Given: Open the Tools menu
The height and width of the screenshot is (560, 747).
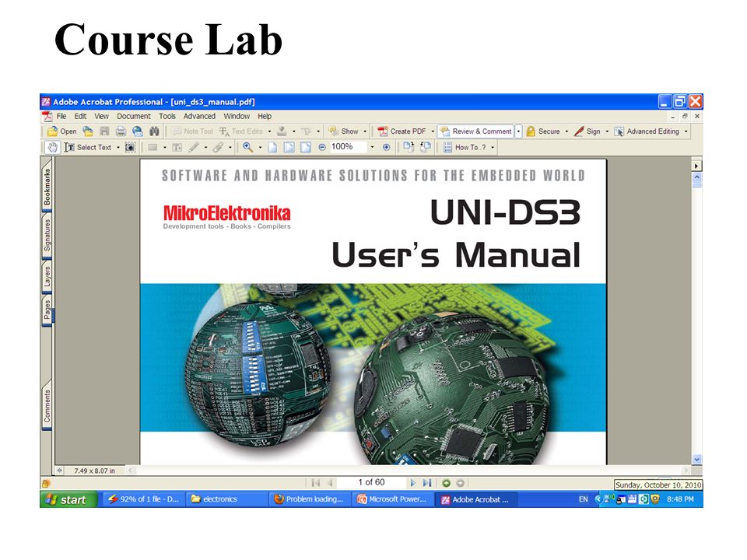Looking at the screenshot, I should coord(167,116).
